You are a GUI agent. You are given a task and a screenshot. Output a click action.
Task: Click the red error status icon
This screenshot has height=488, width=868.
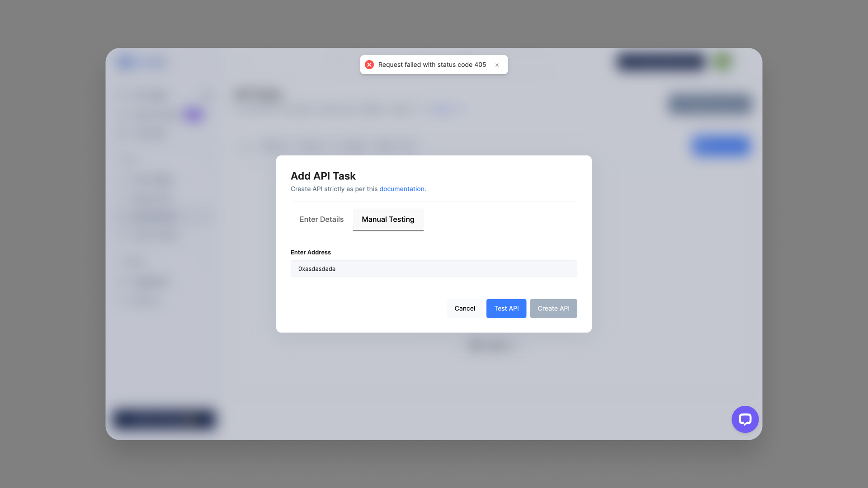(370, 64)
